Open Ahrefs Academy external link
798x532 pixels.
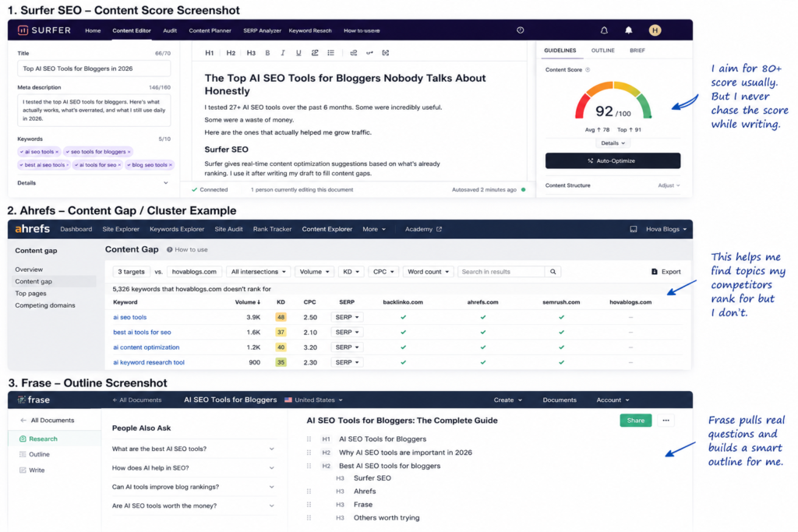click(423, 229)
